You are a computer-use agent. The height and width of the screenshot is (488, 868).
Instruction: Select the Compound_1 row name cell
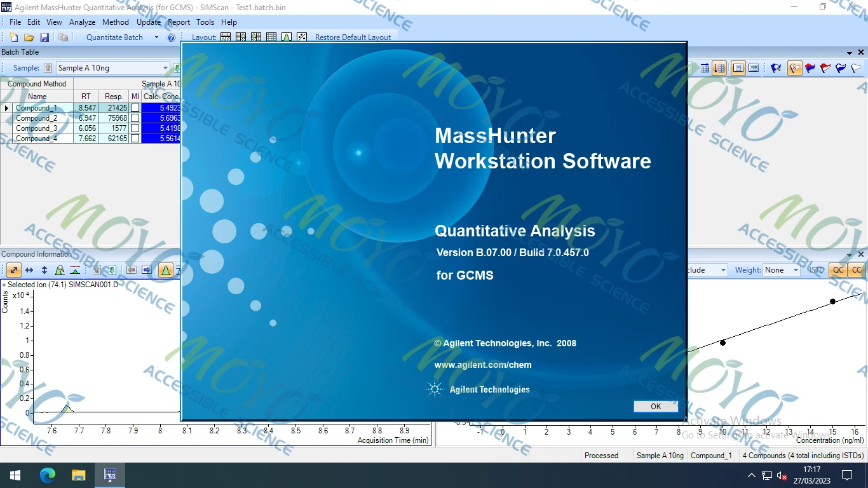click(x=42, y=108)
